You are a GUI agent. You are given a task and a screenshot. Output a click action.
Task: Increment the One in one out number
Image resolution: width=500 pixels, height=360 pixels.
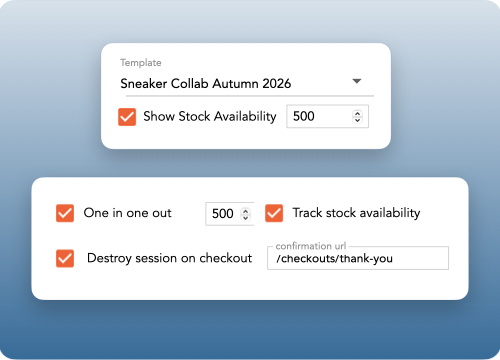point(246,211)
